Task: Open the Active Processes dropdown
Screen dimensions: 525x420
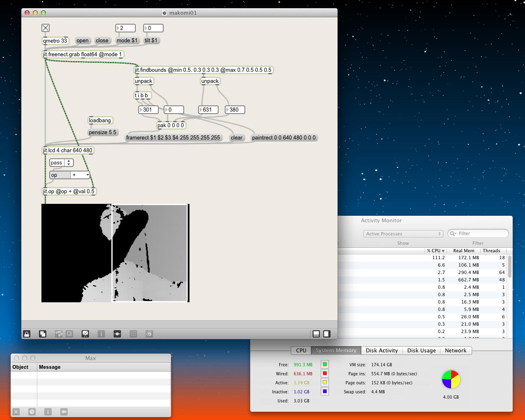Action: tap(403, 234)
